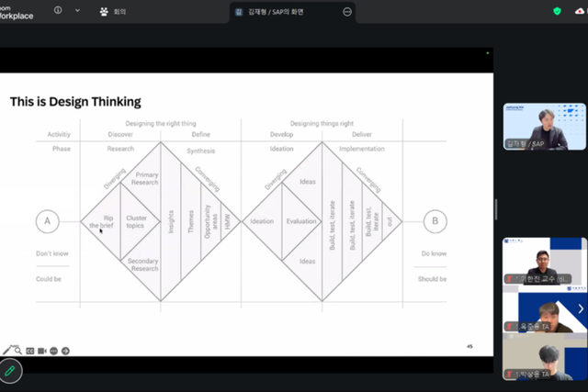This screenshot has width=588, height=392.
Task: Click the divider handle between slide and gallery
Action: pos(496,209)
